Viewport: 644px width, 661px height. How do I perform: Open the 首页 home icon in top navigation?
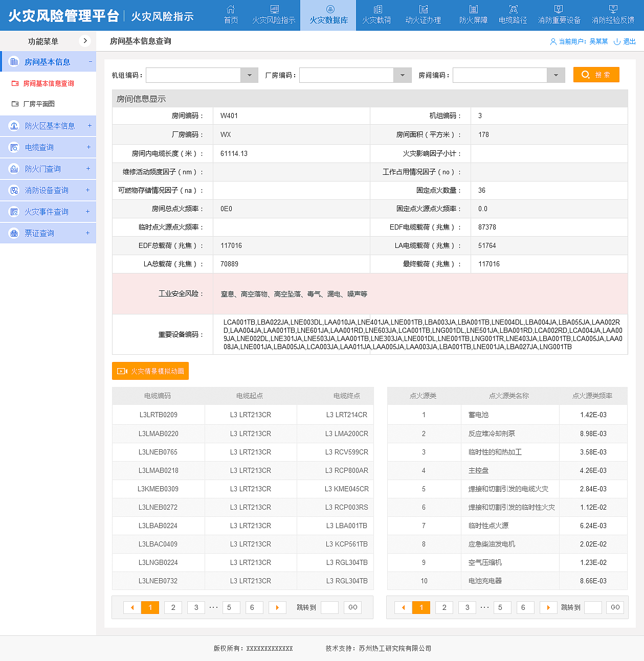(x=231, y=14)
